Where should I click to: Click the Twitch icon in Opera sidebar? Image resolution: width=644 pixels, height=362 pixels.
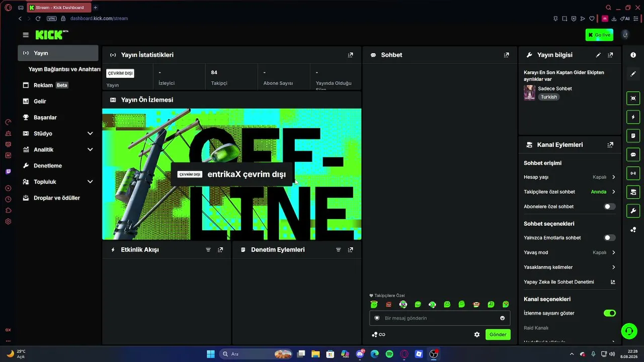point(8,171)
